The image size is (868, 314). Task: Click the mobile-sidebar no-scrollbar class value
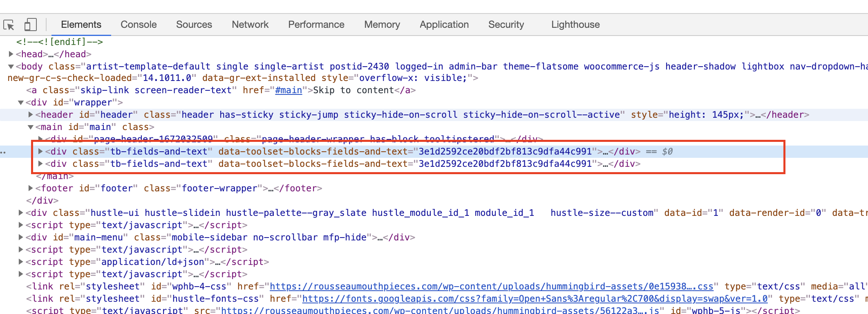[269, 237]
